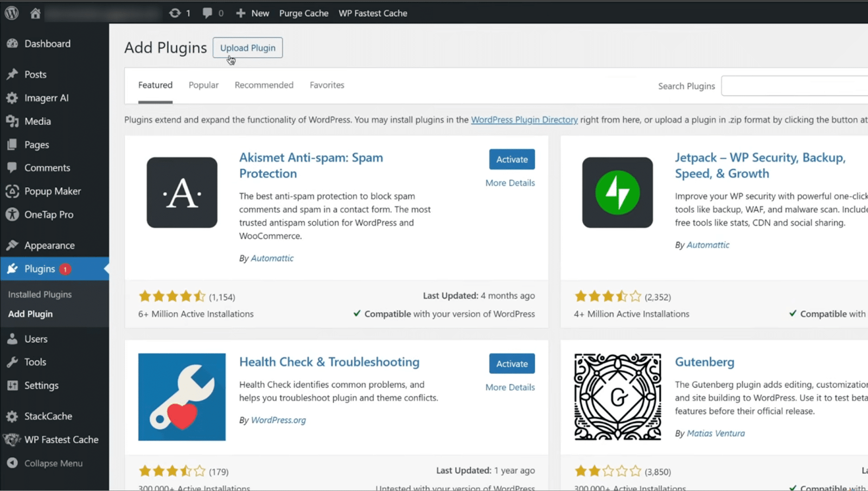Click the Akismet plugin logo
Viewport: 868px width, 491px height.
182,193
